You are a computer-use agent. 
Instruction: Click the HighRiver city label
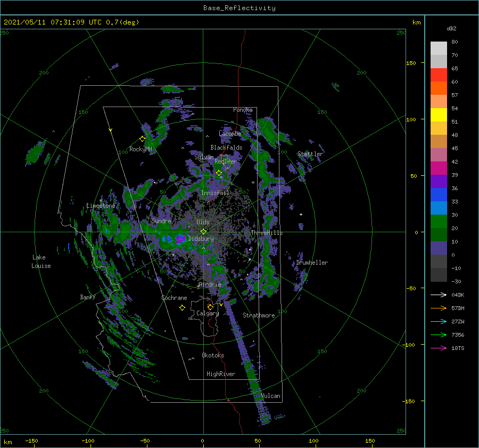click(221, 374)
